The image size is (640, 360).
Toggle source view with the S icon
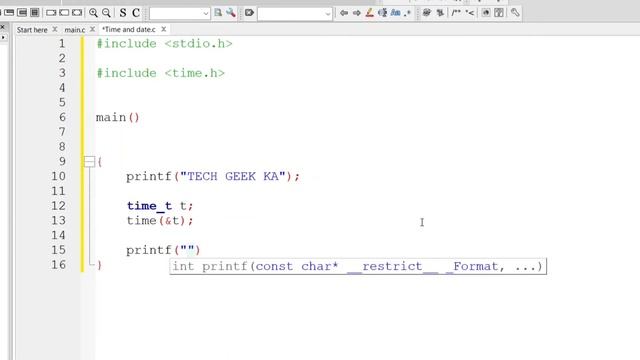[123, 13]
